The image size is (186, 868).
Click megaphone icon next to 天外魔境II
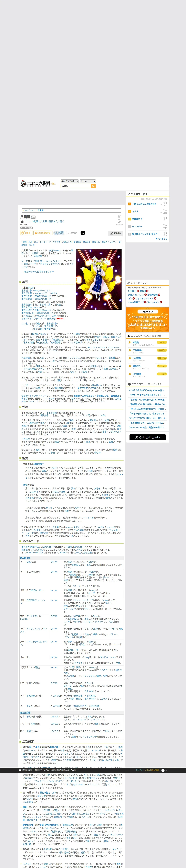tap(130, 350)
